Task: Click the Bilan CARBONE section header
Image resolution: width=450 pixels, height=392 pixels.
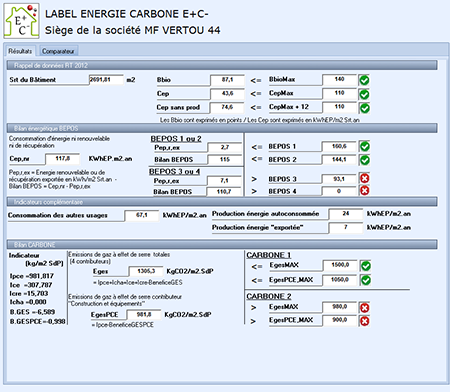Action: [222, 245]
